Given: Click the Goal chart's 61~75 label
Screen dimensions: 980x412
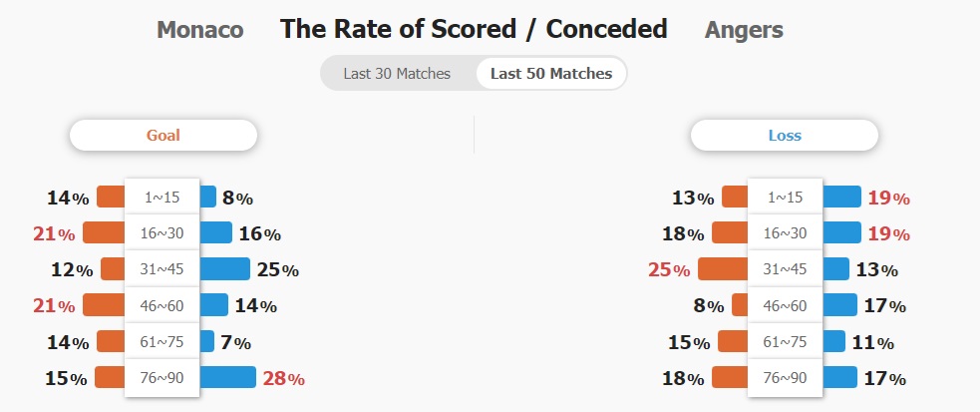Looking at the screenshot, I should pos(162,341).
